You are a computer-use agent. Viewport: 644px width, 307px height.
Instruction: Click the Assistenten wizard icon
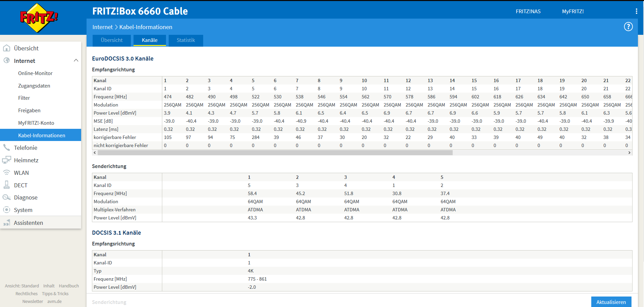pos(6,222)
